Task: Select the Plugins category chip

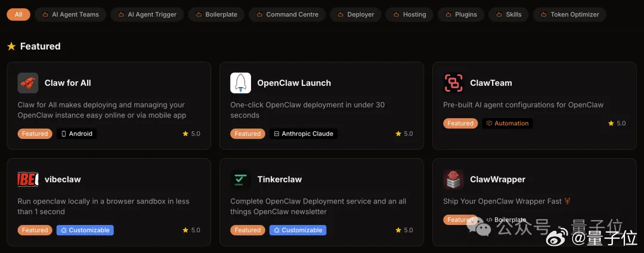Action: 461,14
